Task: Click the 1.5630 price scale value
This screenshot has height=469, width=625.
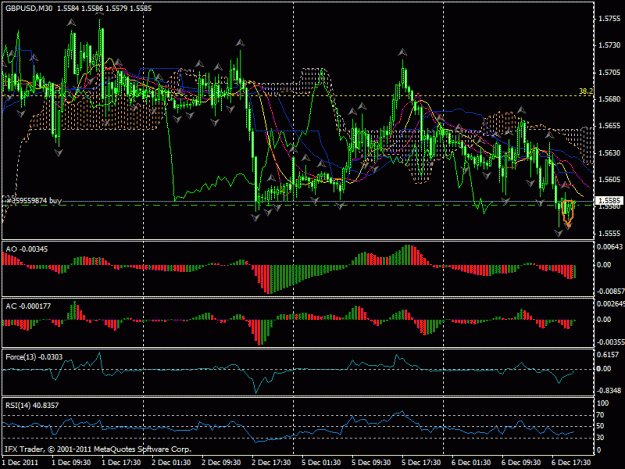Action: point(609,153)
